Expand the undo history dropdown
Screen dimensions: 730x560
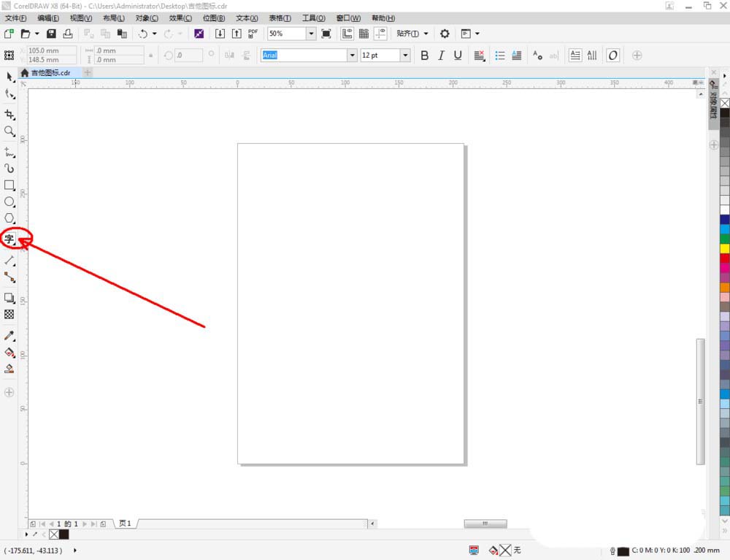[155, 34]
